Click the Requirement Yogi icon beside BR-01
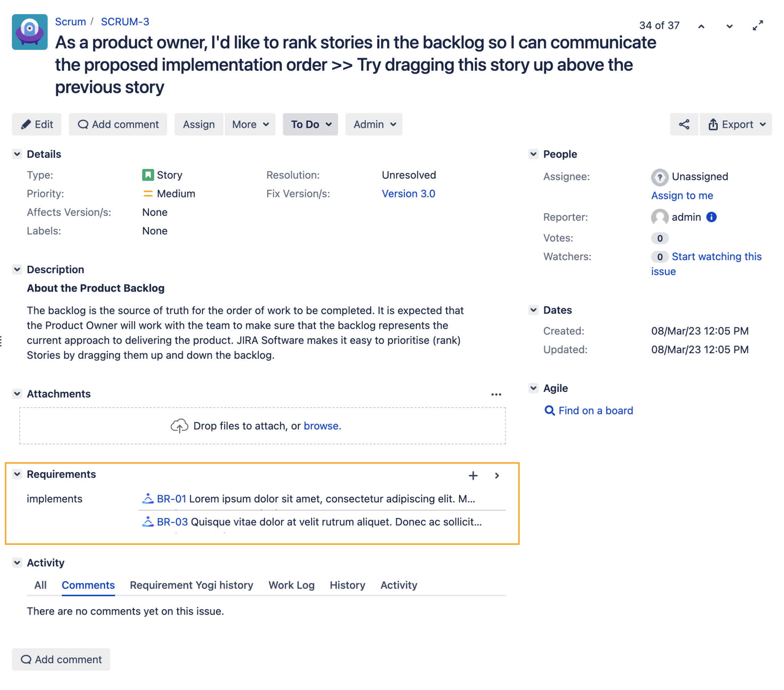This screenshot has width=784, height=690. click(x=148, y=499)
